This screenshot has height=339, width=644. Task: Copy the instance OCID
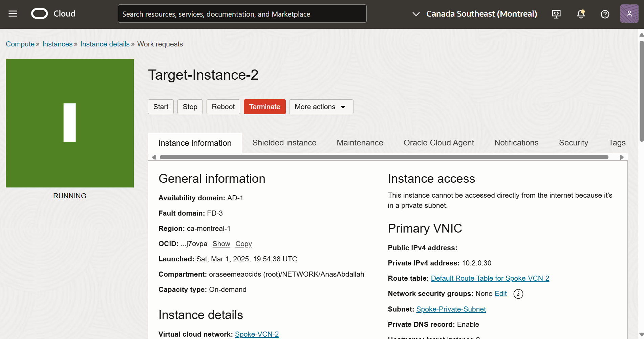244,244
